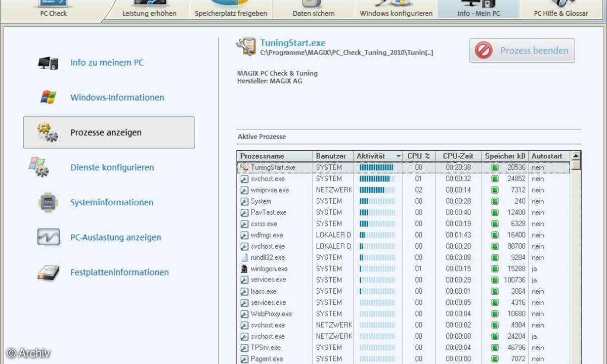Select the lsass.exe process name
607x364 pixels.
pyautogui.click(x=264, y=291)
